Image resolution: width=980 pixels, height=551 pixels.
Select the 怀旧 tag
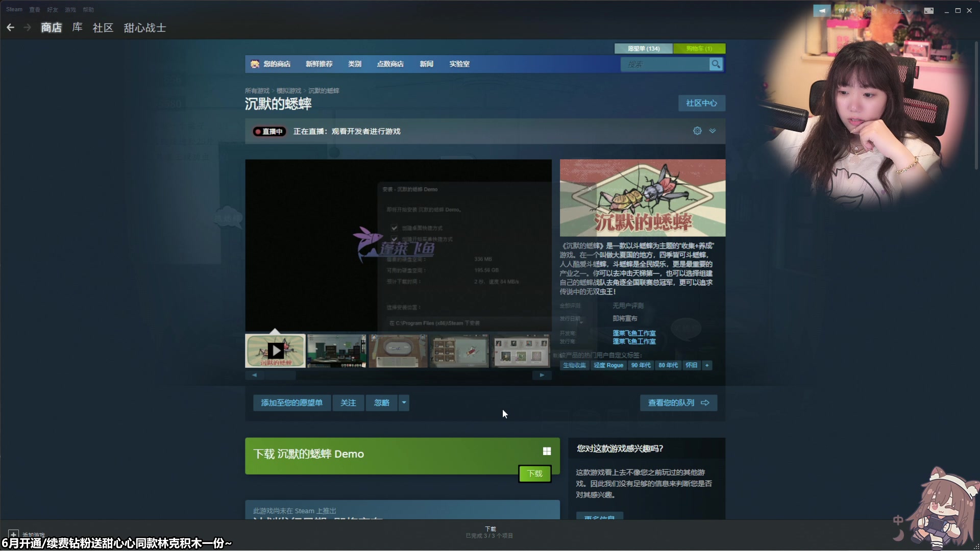coord(692,365)
